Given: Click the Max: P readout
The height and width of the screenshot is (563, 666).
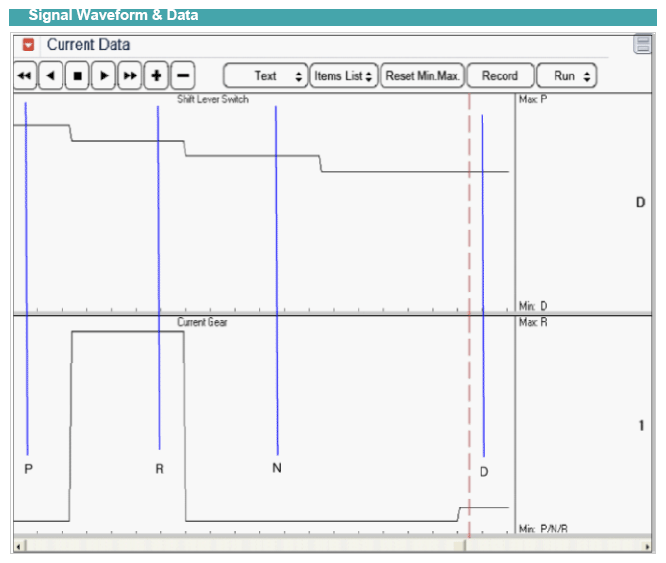Looking at the screenshot, I should click(x=533, y=99).
